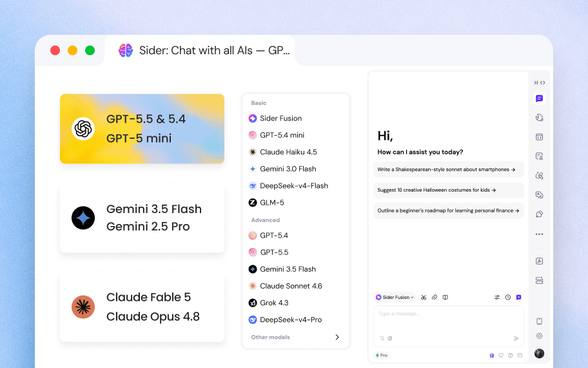Click the OpenAI logo on the GPT card
This screenshot has width=588, height=368.
pyautogui.click(x=83, y=129)
